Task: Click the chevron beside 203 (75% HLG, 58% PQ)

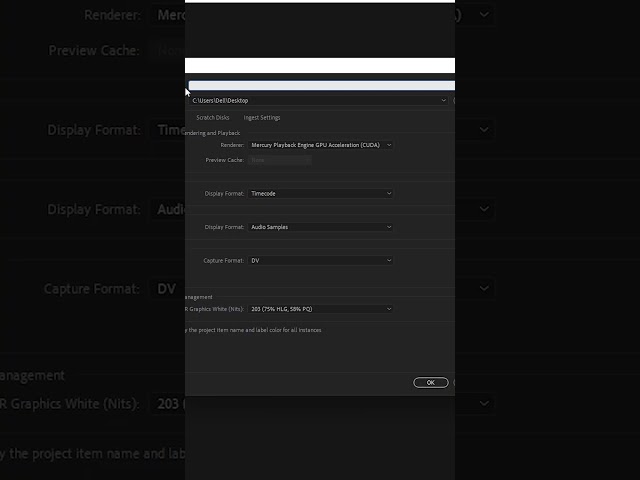Action: pyautogui.click(x=389, y=309)
